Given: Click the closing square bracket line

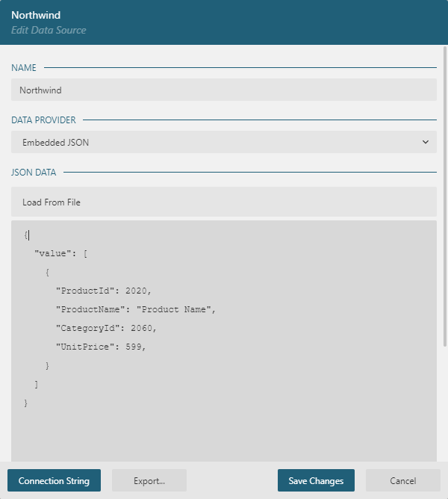Looking at the screenshot, I should (37, 384).
